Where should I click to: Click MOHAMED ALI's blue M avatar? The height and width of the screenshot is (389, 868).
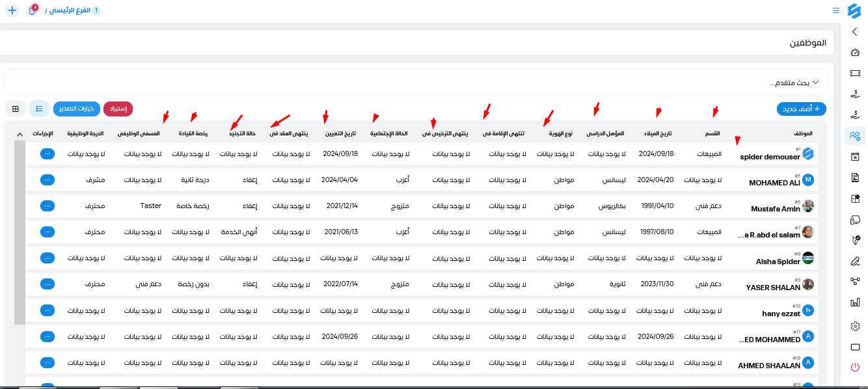pyautogui.click(x=808, y=180)
